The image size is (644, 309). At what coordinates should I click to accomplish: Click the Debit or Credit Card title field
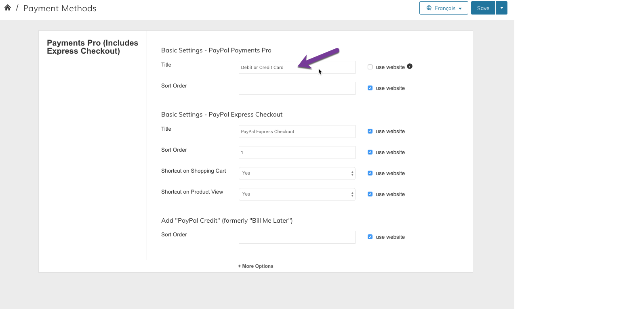(297, 67)
